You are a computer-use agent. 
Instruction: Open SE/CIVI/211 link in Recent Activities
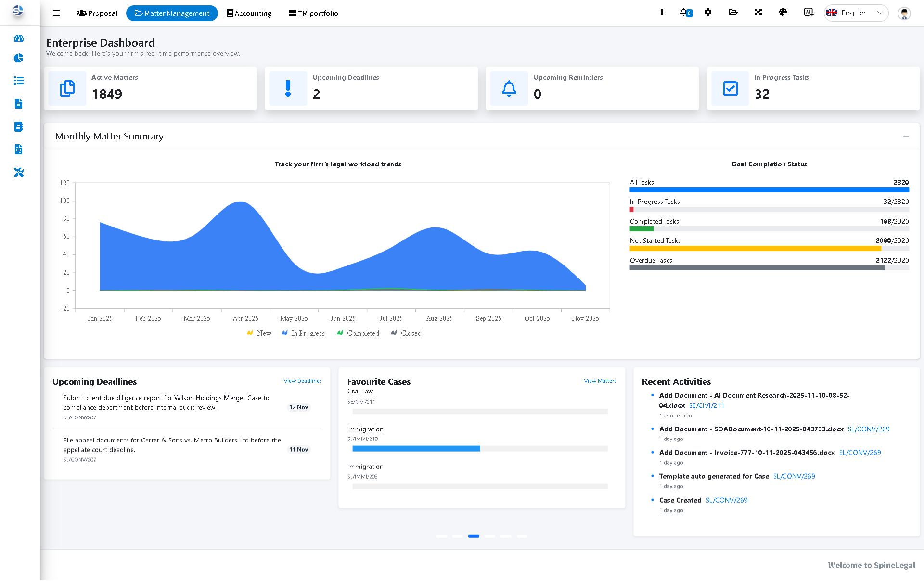click(706, 405)
